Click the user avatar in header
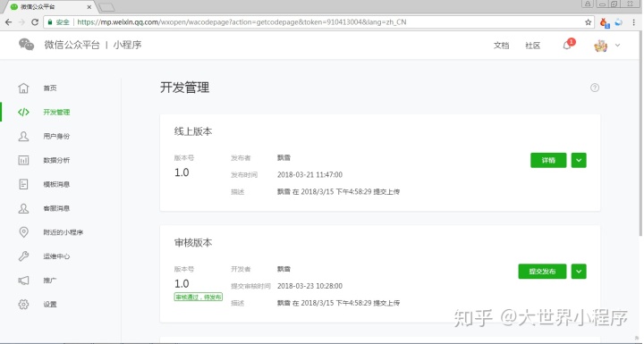This screenshot has width=644, height=344. [x=600, y=46]
